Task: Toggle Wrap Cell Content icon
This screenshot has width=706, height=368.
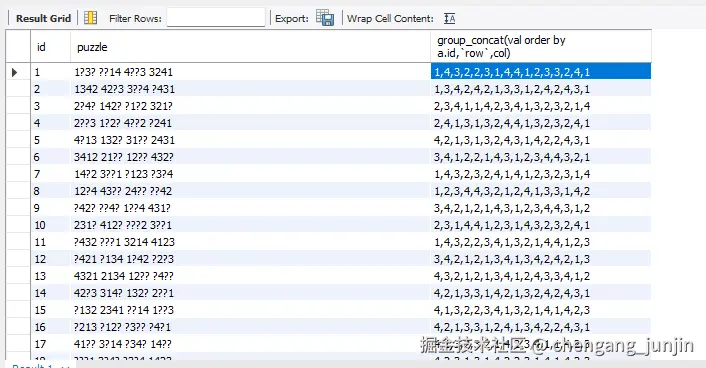Action: click(x=449, y=18)
